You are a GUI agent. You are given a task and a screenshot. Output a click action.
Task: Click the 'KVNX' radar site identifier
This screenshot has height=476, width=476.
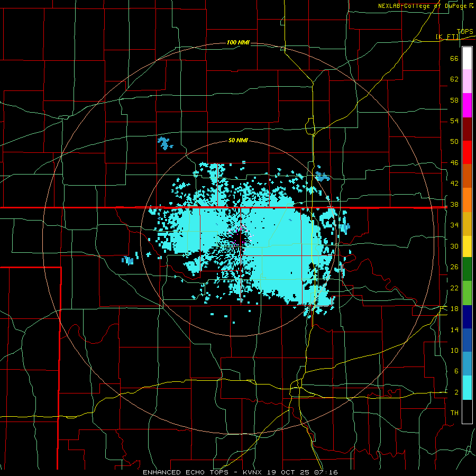coord(253,472)
